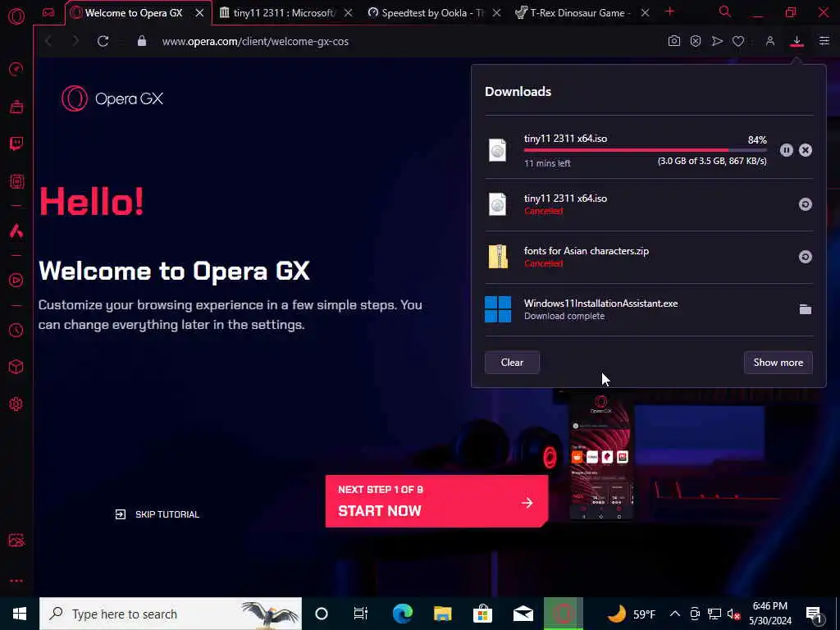This screenshot has height=630, width=840.
Task: Add page to bookmarks heart icon
Action: point(738,41)
